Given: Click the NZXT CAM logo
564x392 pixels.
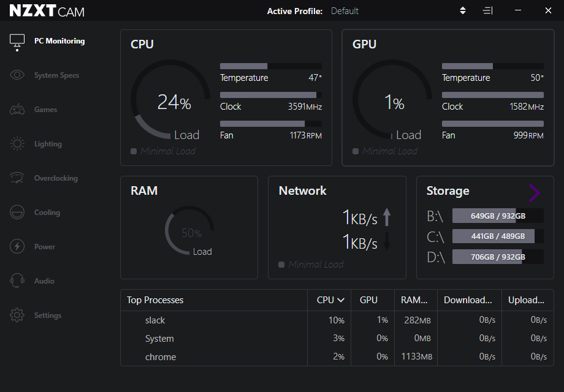Looking at the screenshot, I should point(46,10).
